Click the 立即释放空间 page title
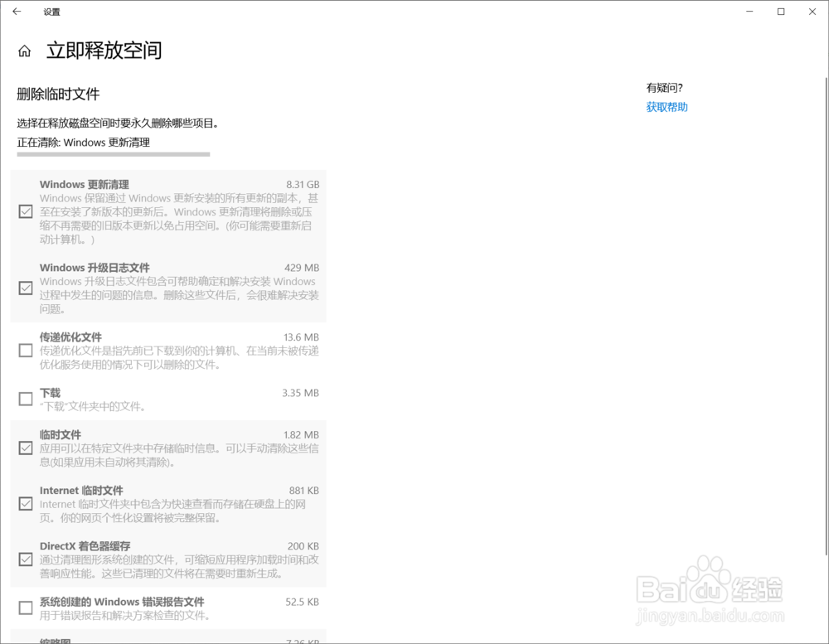 pyautogui.click(x=104, y=51)
